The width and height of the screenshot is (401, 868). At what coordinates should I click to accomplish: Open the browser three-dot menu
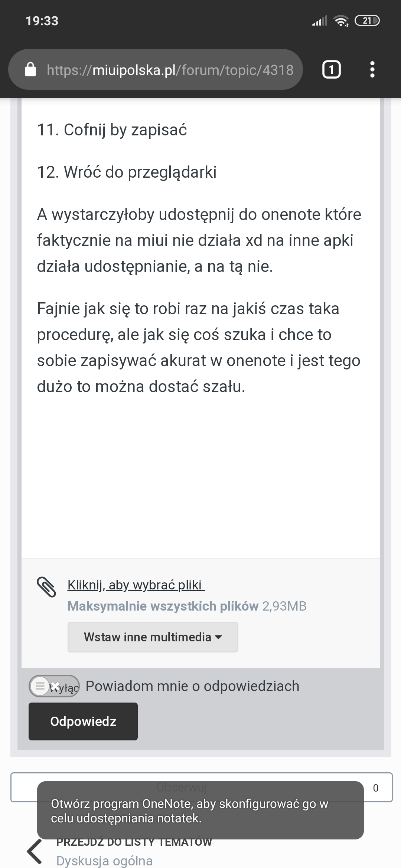372,70
